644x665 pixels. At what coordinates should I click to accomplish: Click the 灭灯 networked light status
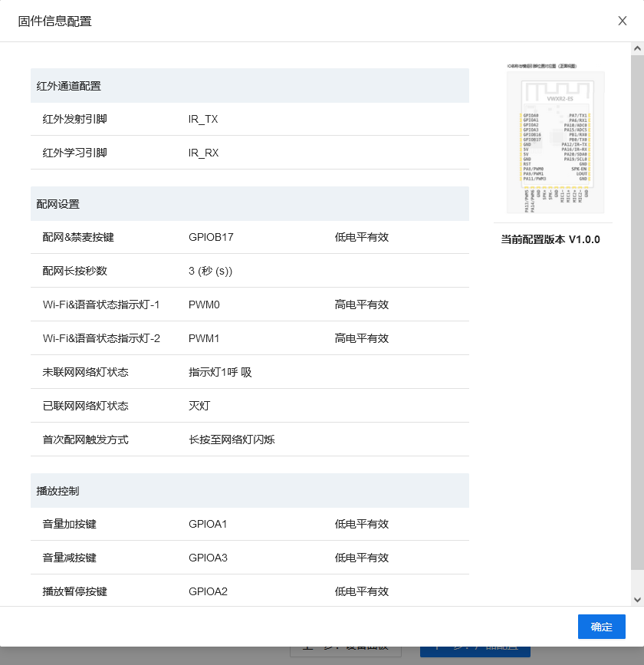click(199, 407)
